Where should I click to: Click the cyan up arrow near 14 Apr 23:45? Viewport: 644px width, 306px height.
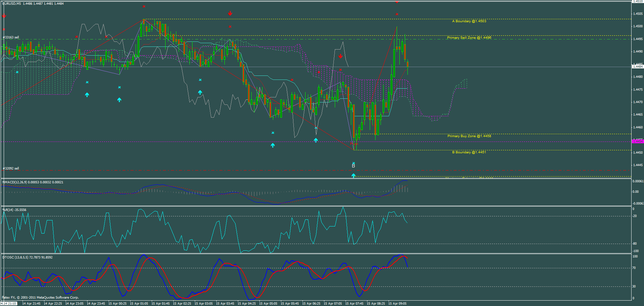(87, 95)
